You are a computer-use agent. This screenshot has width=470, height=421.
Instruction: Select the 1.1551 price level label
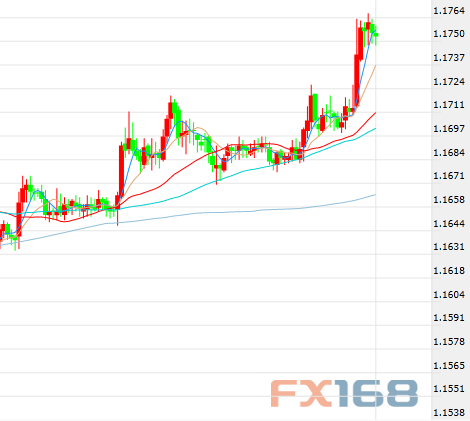coord(449,388)
